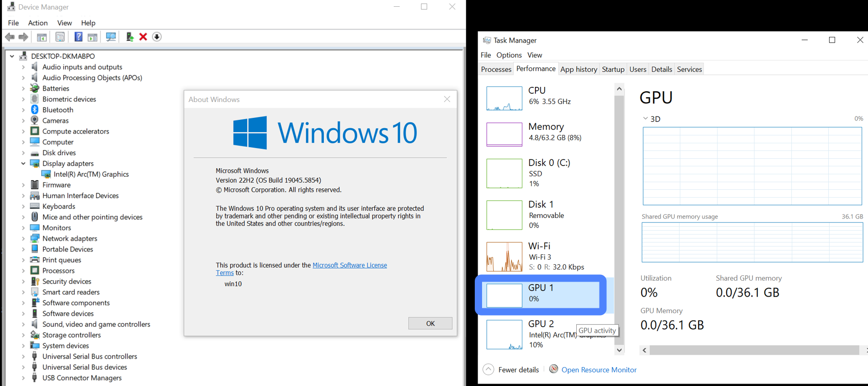
Task: Click the Intel(R) Arc(TM) Graphics device icon
Action: [46, 174]
